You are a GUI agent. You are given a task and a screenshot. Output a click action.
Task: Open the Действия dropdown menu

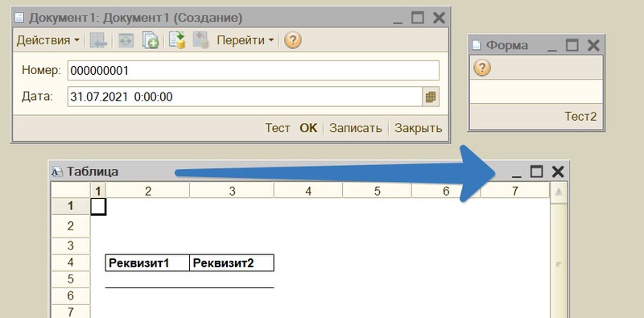[48, 40]
